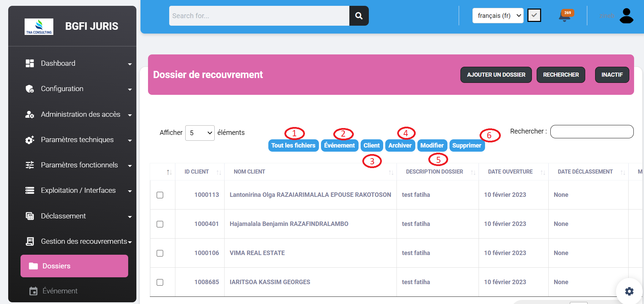
Task: Toggle the checkbox next to language selector
Action: click(534, 15)
